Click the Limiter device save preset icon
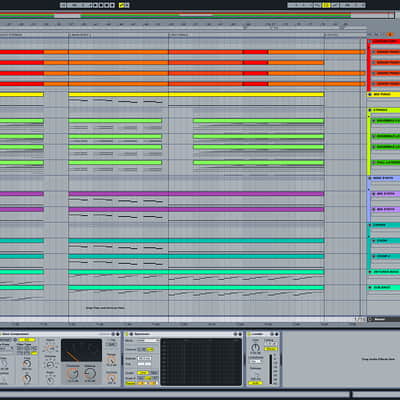 [x=277, y=334]
